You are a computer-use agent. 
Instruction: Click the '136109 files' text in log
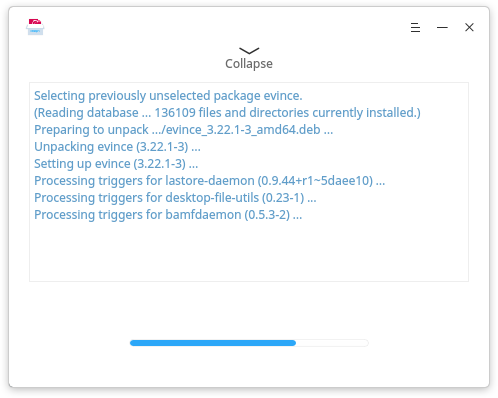click(x=175, y=113)
